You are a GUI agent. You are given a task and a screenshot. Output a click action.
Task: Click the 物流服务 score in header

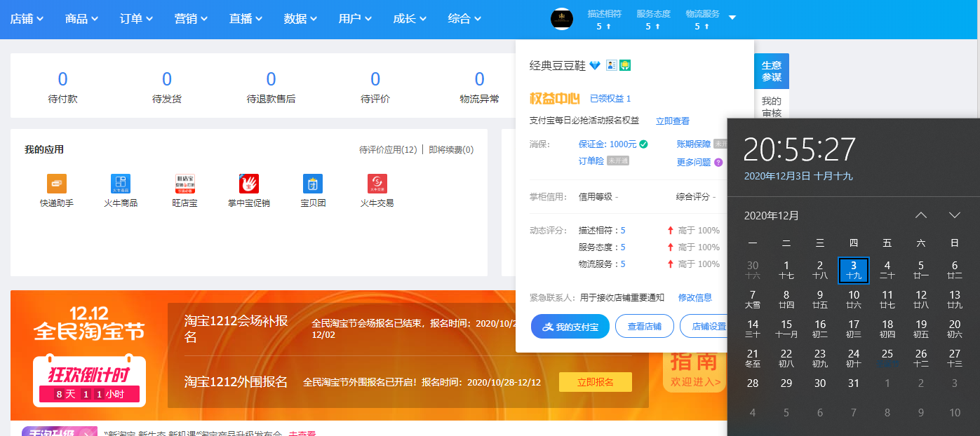(702, 20)
